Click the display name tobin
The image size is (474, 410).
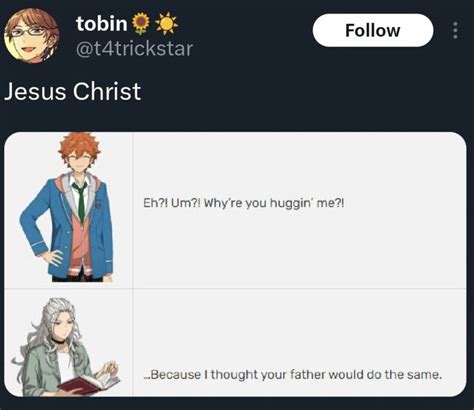[102, 23]
